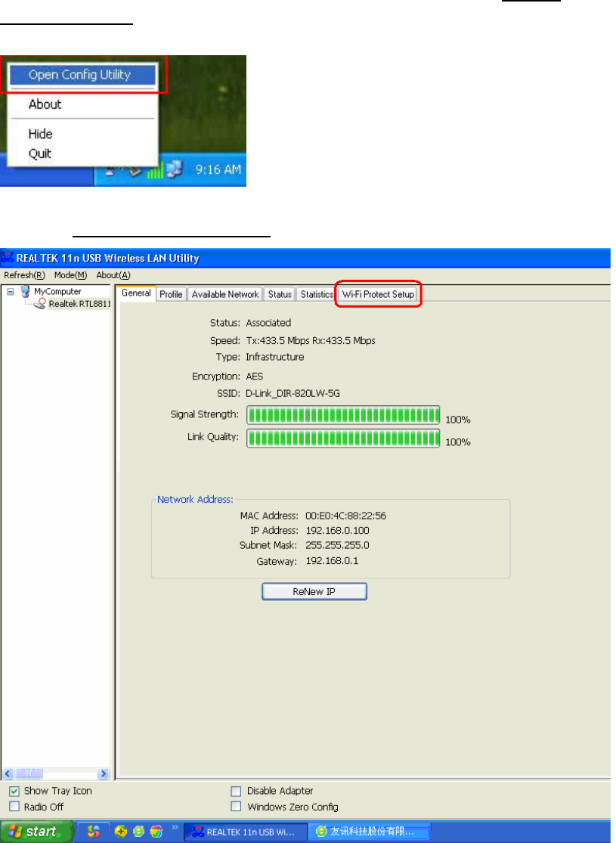The width and height of the screenshot is (616, 843).
Task: Click the Link Quality progress bar
Action: pos(343,438)
